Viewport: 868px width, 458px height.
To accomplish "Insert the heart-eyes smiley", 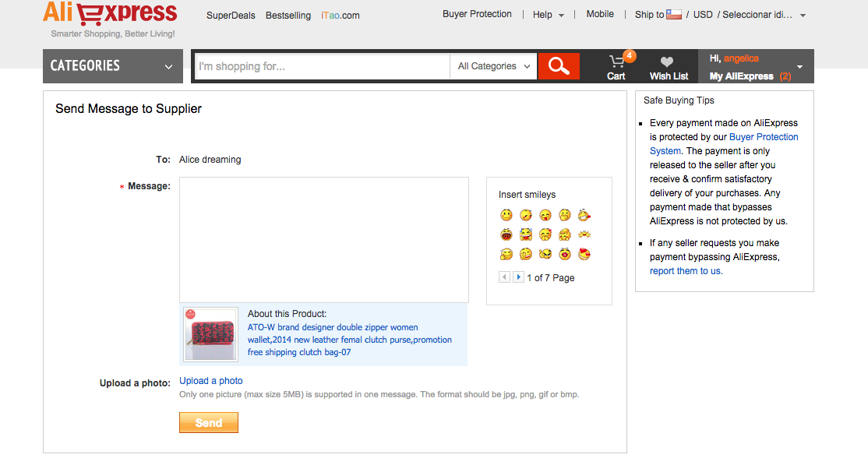I will coord(584,254).
